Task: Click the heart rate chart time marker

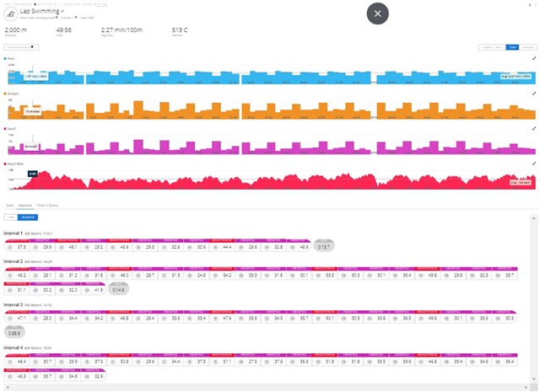Action: [32, 174]
